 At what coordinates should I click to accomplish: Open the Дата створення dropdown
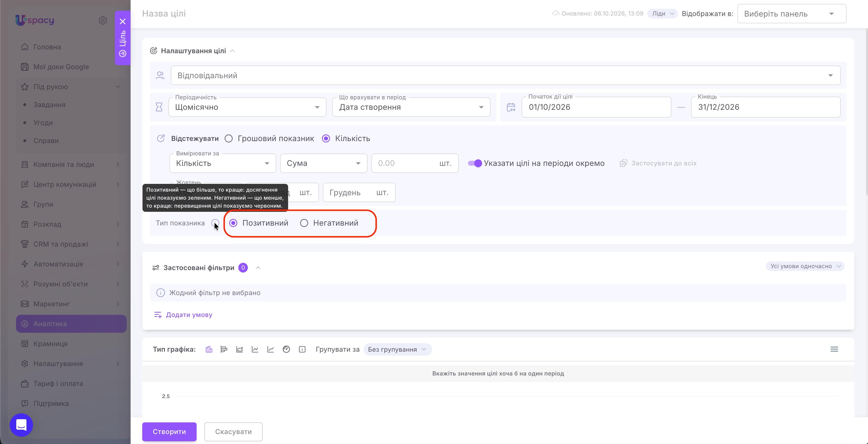click(x=411, y=107)
